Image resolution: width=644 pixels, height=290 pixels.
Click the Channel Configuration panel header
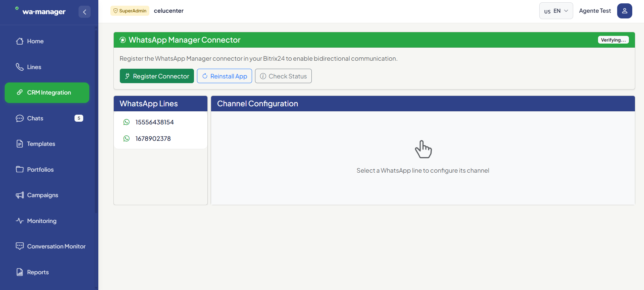tap(423, 104)
